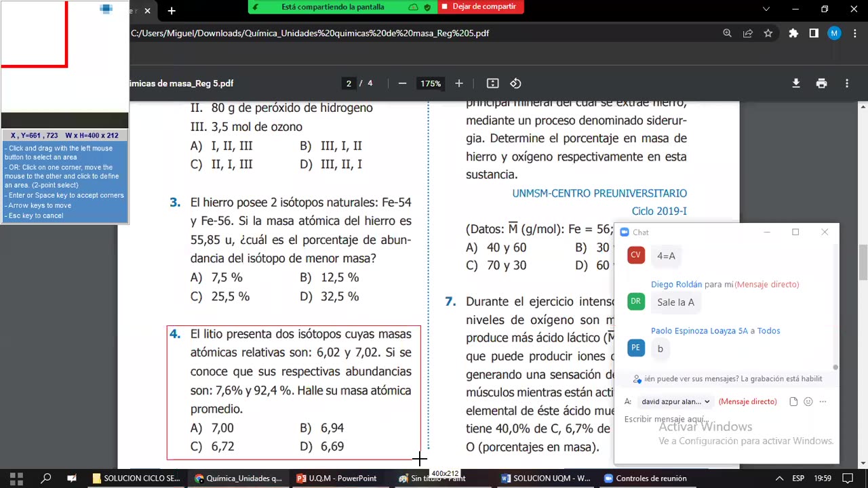Zoom in the PDF with plus
868x488 pixels.
(x=458, y=83)
